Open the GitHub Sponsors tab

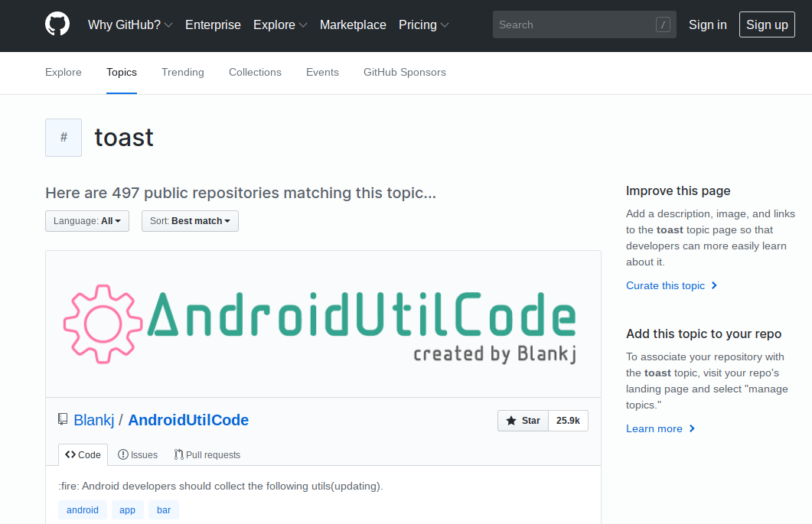(404, 73)
